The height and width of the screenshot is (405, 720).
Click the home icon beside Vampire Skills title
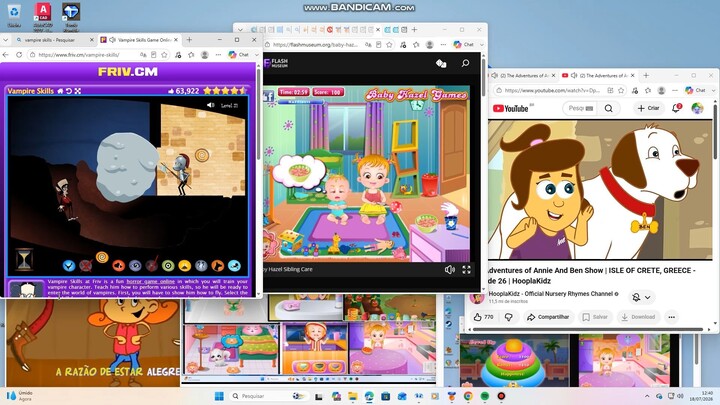[x=60, y=91]
